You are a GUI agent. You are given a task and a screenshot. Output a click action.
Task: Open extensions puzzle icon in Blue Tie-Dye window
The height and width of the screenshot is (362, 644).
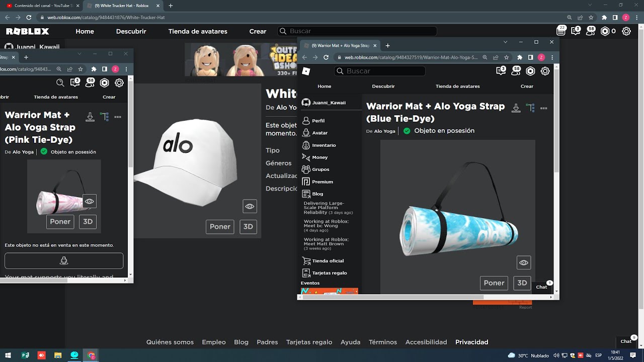pos(520,57)
